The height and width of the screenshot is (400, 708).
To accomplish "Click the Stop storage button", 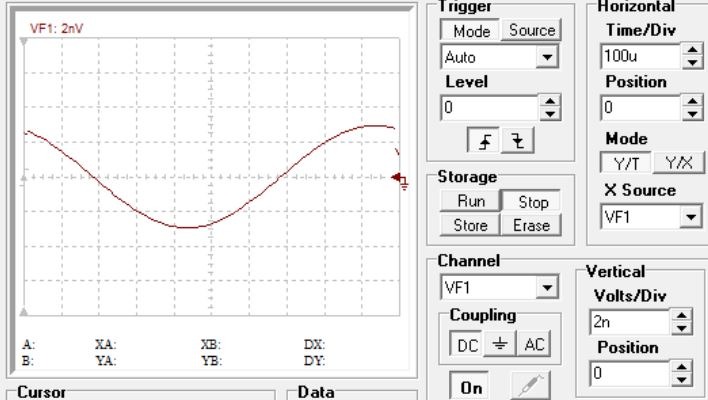I will point(532,201).
